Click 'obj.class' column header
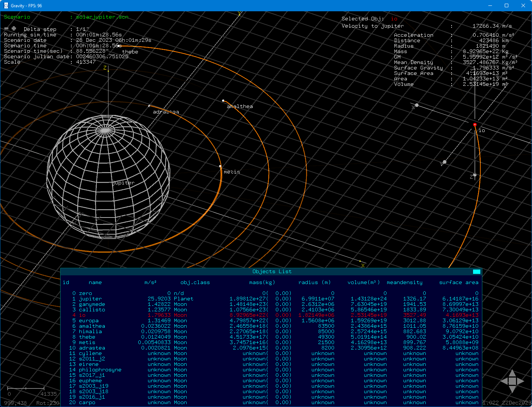This screenshot has width=532, height=407. click(195, 283)
